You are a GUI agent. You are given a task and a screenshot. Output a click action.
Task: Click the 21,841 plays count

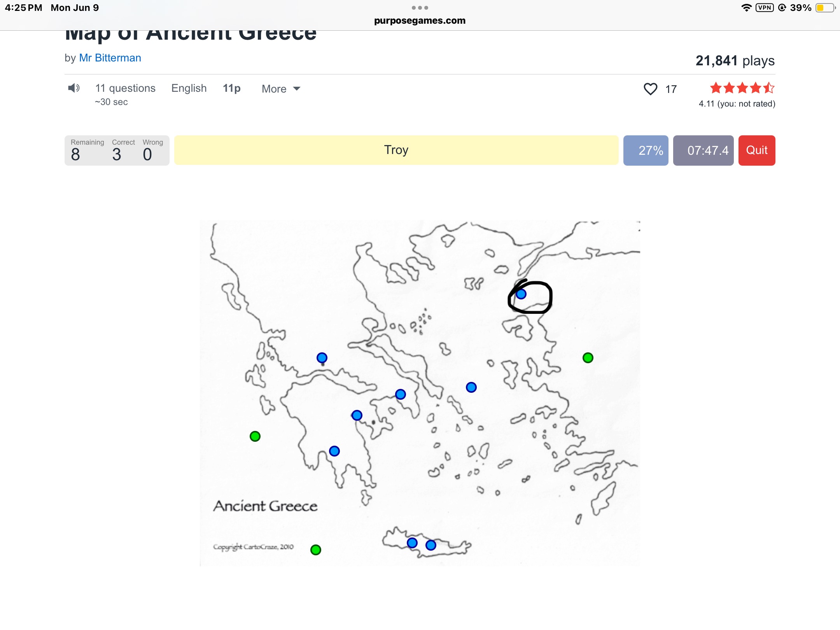[735, 61]
